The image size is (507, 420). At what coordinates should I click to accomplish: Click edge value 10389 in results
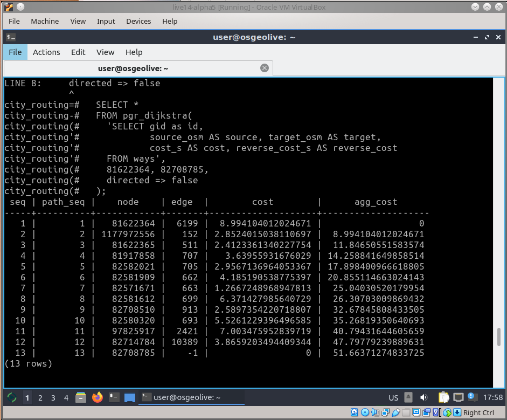click(x=185, y=342)
